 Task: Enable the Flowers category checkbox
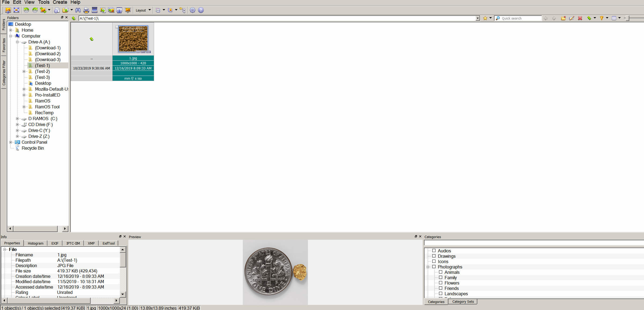click(441, 283)
